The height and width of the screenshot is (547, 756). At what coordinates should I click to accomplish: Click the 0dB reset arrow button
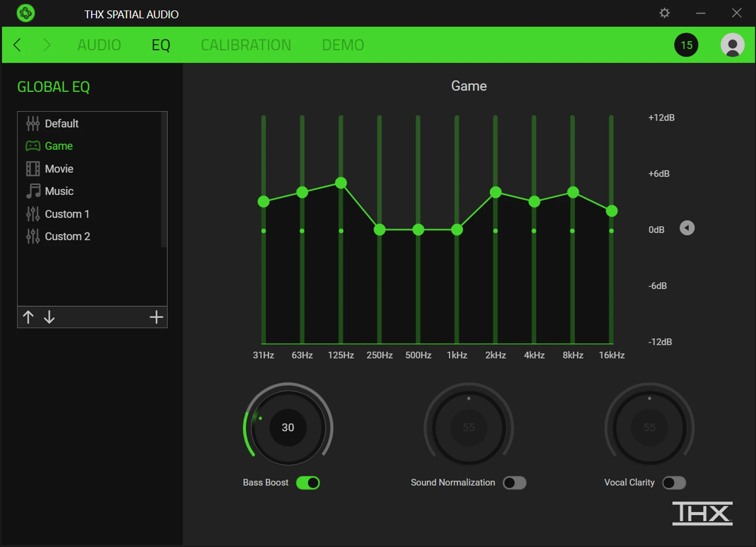point(687,228)
